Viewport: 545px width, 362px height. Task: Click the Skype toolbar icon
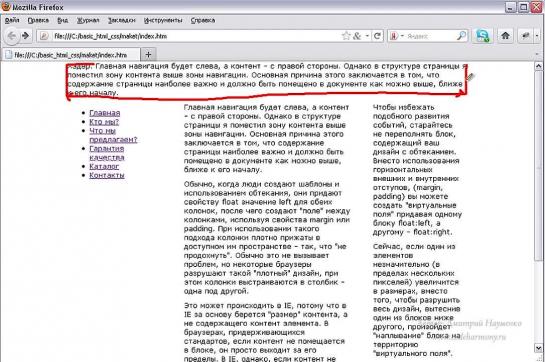click(x=482, y=36)
